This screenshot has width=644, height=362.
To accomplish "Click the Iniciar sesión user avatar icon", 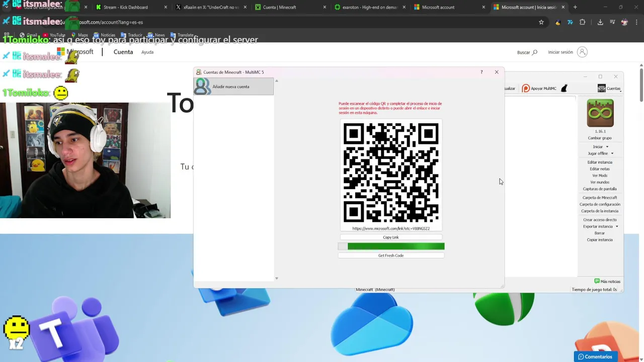I will [582, 52].
